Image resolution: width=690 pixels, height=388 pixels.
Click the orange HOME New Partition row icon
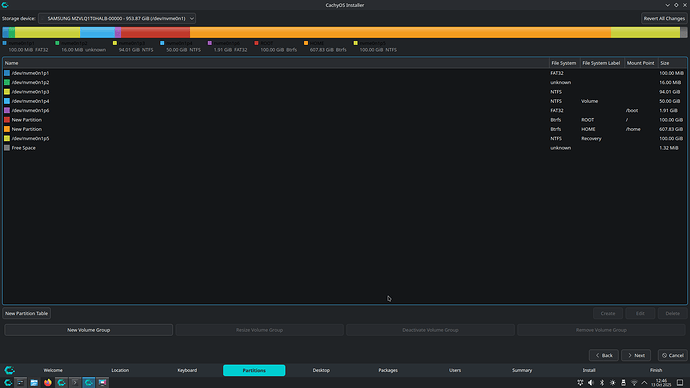point(7,129)
